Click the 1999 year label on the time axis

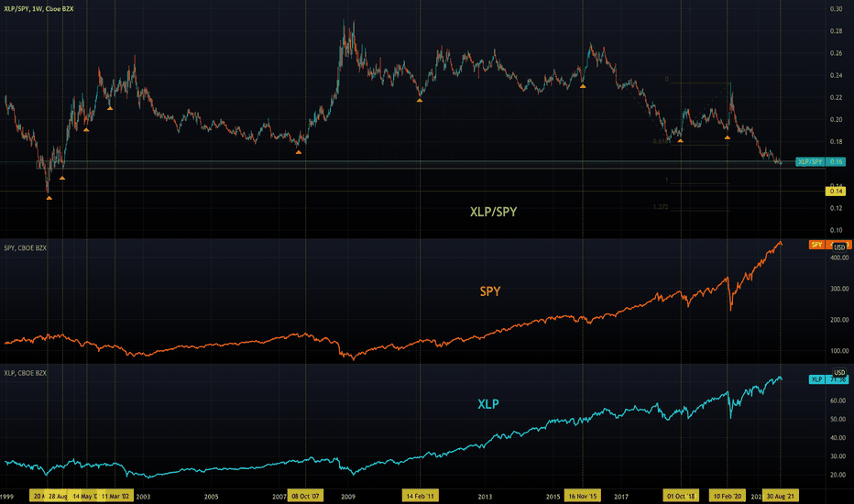click(6, 497)
